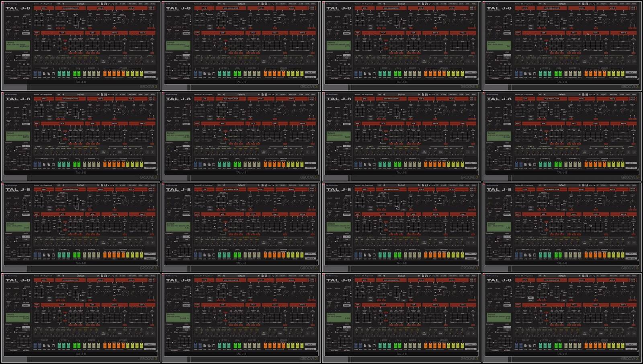This screenshot has width=643, height=364.
Task: Toggle green Hold Upper button in top-left frame
Action: [79, 74]
